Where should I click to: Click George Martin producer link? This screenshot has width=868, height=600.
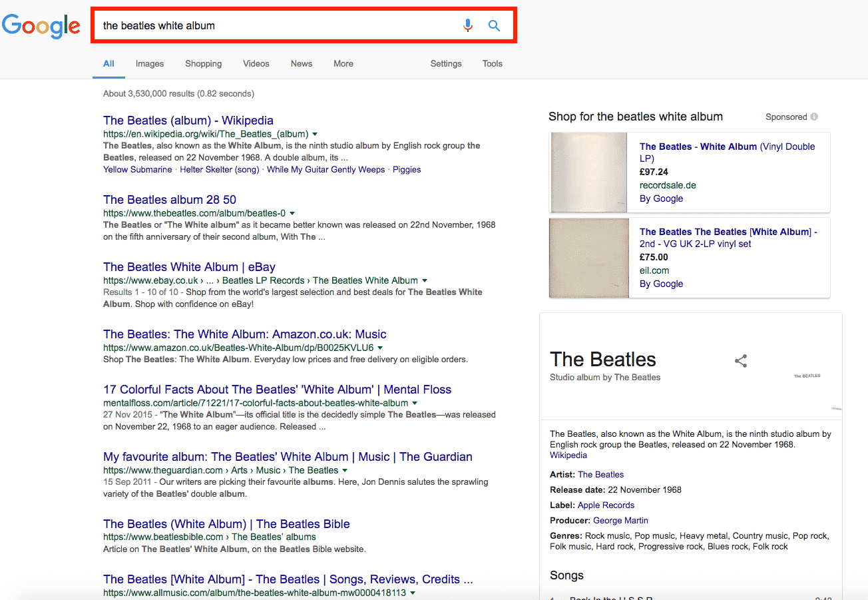coord(620,521)
